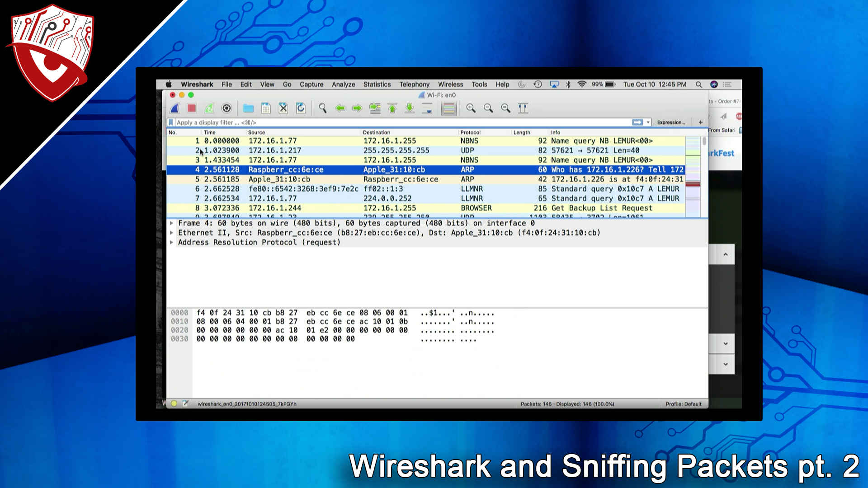Open the Telephony menu

pyautogui.click(x=414, y=84)
